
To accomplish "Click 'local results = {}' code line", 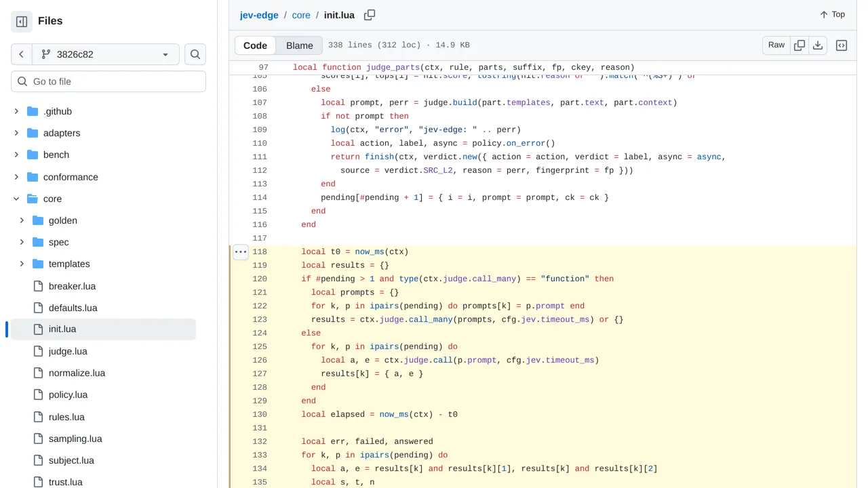I will pyautogui.click(x=345, y=265).
